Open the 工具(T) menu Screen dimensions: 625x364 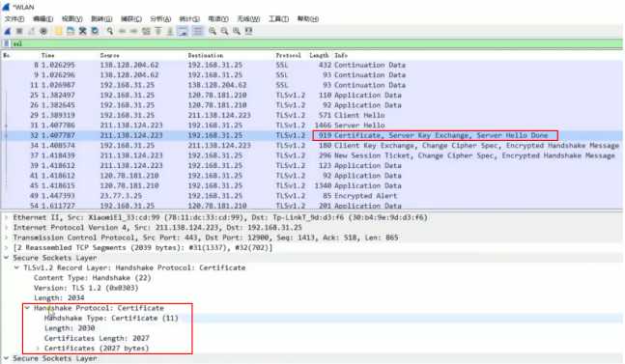(x=278, y=18)
